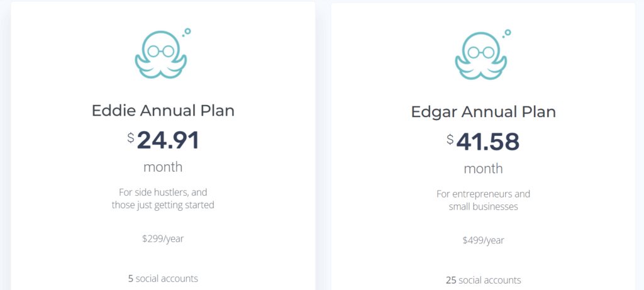Click the octopus logo on Edgar plan card
This screenshot has height=290, width=644.
coord(481,56)
